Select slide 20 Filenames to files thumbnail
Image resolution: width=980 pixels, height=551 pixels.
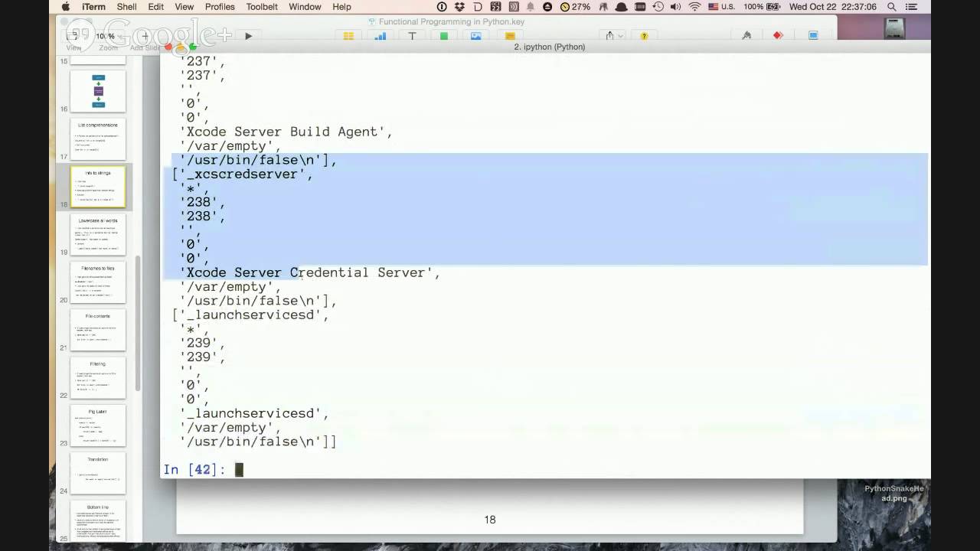coord(98,282)
